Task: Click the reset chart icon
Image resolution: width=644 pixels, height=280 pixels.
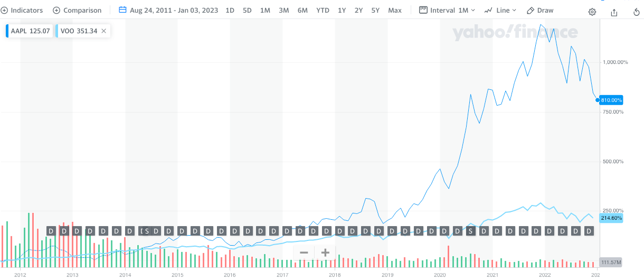Action: point(636,12)
